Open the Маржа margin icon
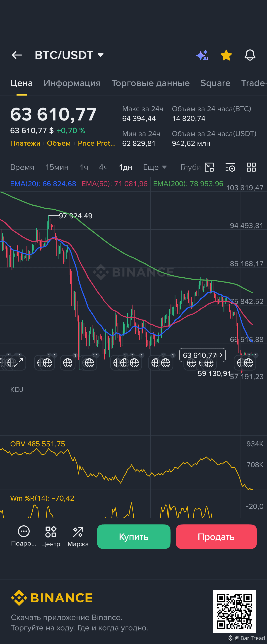The image size is (267, 644). [x=78, y=536]
